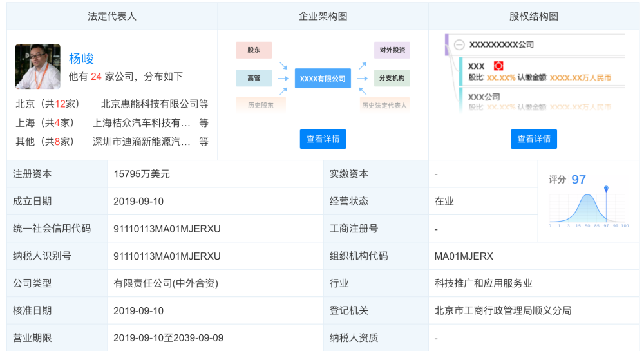This screenshot has height=351, width=644.
Task: Select the 股东 box in architecture diagram
Action: (x=254, y=50)
